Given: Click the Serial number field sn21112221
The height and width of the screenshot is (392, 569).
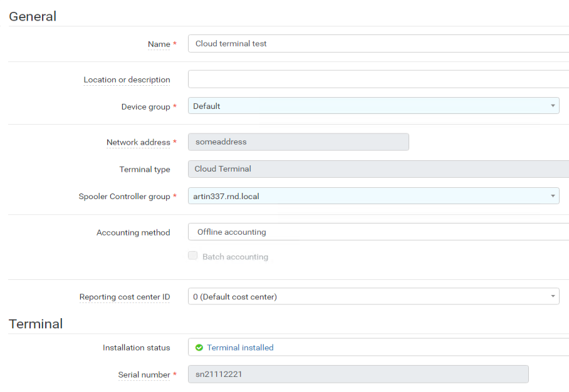Looking at the screenshot, I should point(358,374).
